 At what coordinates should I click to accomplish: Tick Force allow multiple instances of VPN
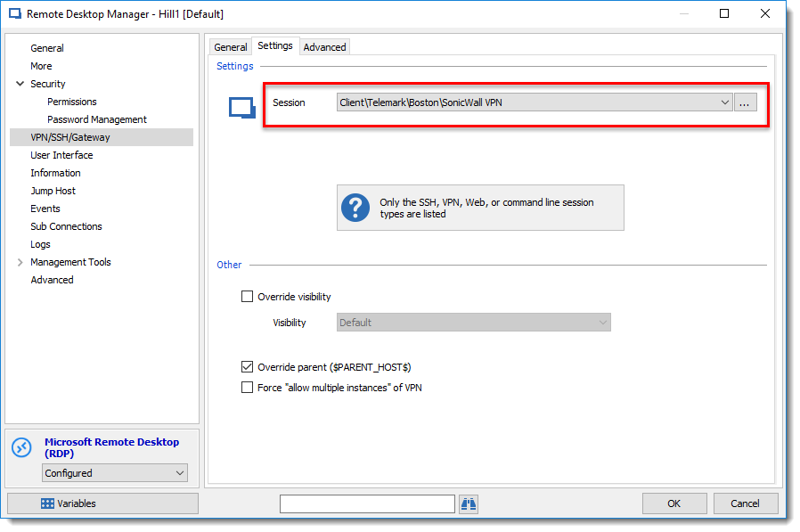247,388
